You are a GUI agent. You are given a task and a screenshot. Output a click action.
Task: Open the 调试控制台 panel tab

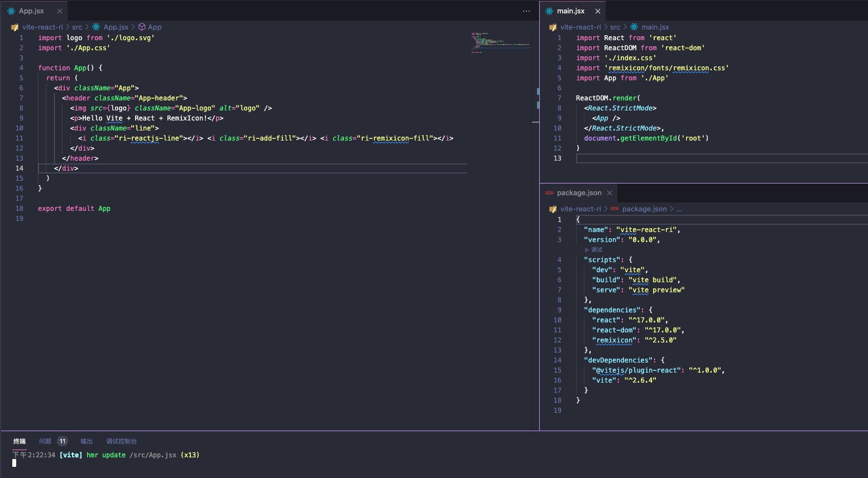pos(122,441)
